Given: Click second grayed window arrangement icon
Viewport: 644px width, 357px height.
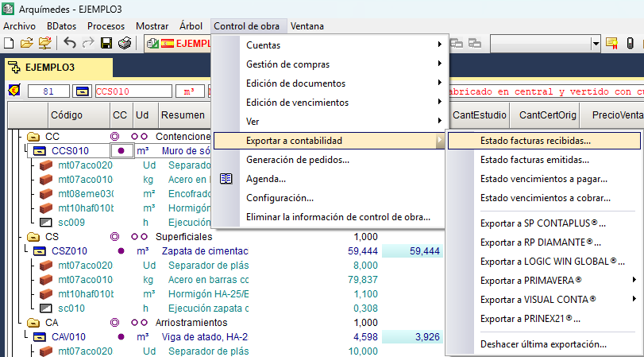Looking at the screenshot, I should 475,43.
